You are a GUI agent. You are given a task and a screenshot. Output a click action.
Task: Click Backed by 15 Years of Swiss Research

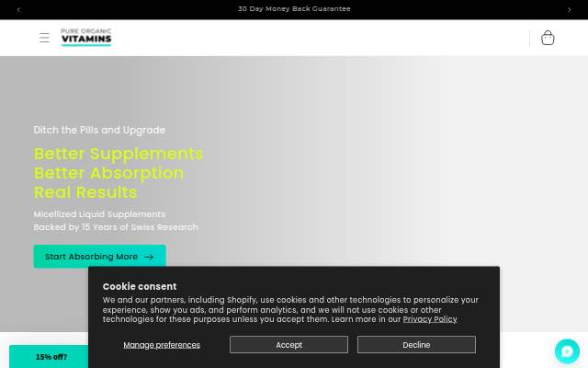(116, 227)
